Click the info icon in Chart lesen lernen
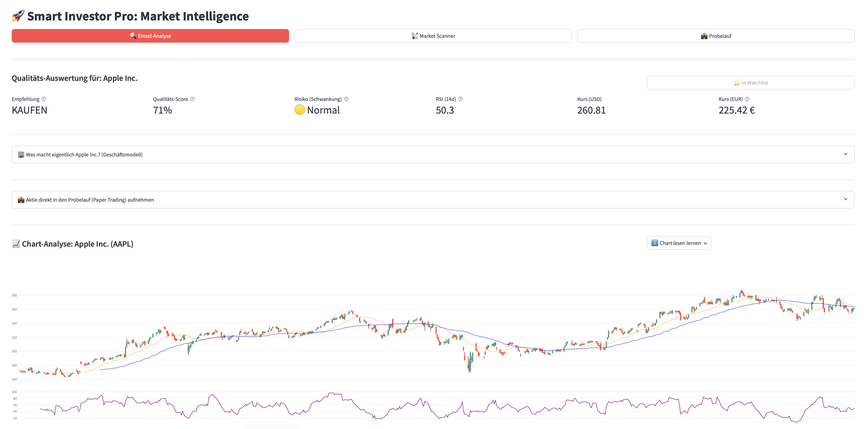868x429 pixels. 654,243
